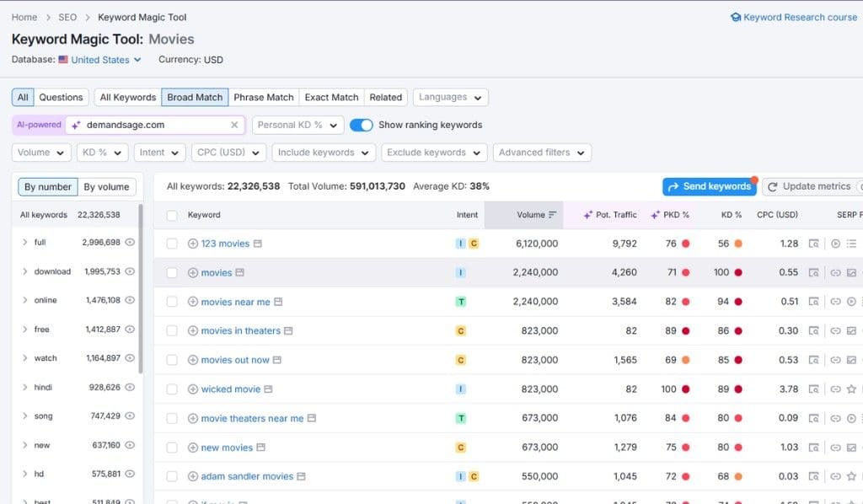Click into the demandsage.com domain input field

click(x=154, y=125)
